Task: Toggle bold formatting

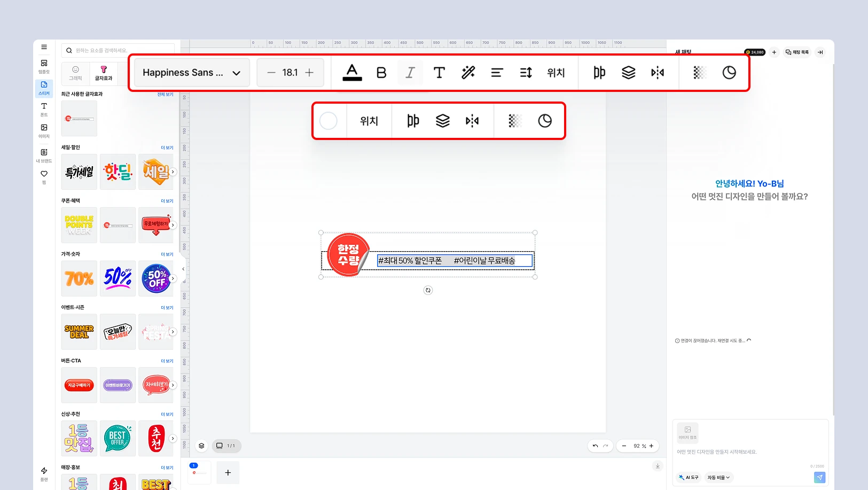Action: tap(381, 73)
